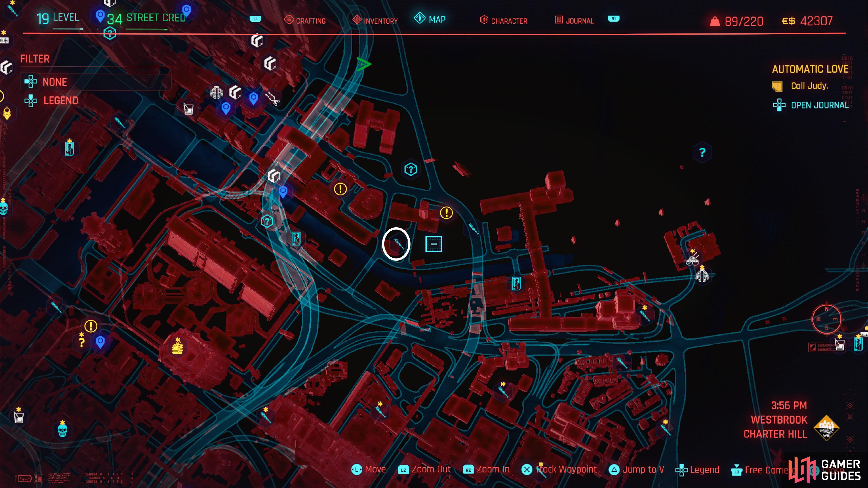Click the level experience progress bar
The width and height of the screenshot is (868, 488).
click(68, 29)
